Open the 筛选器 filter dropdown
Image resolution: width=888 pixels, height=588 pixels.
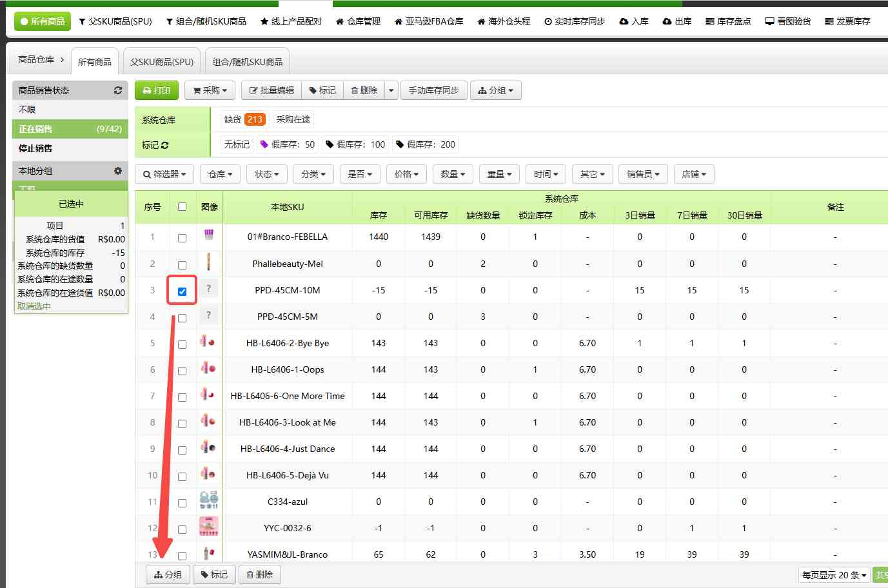(164, 174)
